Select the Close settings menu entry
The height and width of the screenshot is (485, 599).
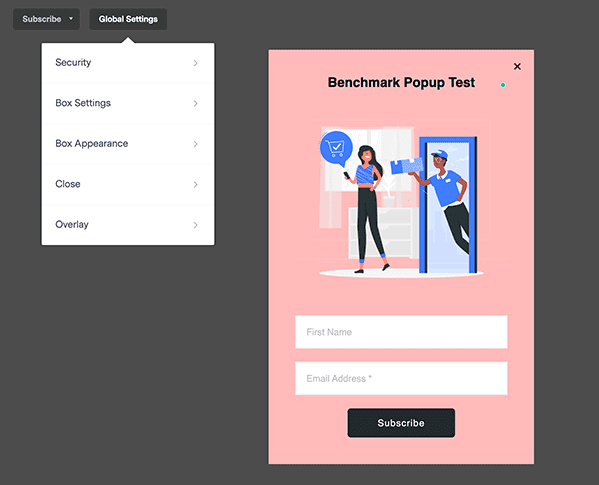(128, 184)
